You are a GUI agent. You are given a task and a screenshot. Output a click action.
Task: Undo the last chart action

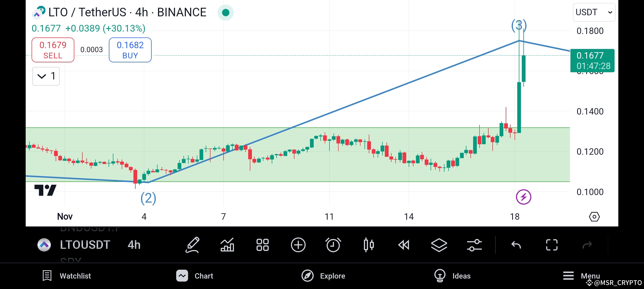coord(516,245)
